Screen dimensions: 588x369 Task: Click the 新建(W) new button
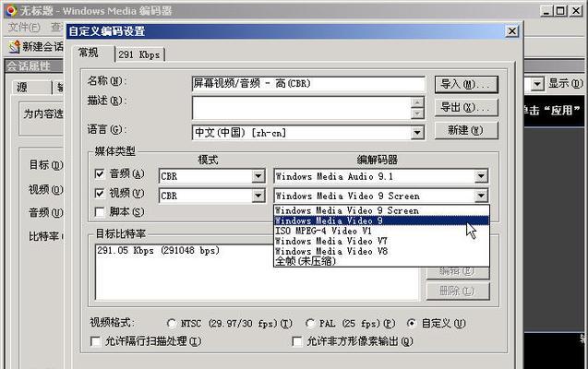click(466, 130)
